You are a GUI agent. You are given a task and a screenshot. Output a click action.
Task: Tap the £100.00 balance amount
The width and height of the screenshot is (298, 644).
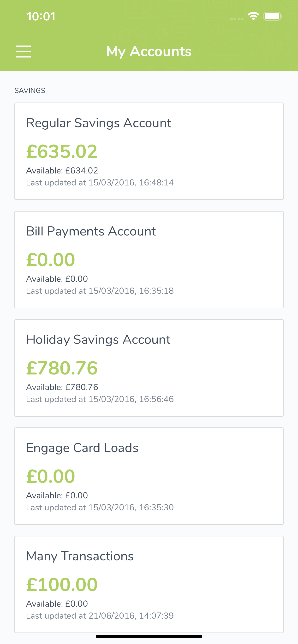tap(62, 585)
